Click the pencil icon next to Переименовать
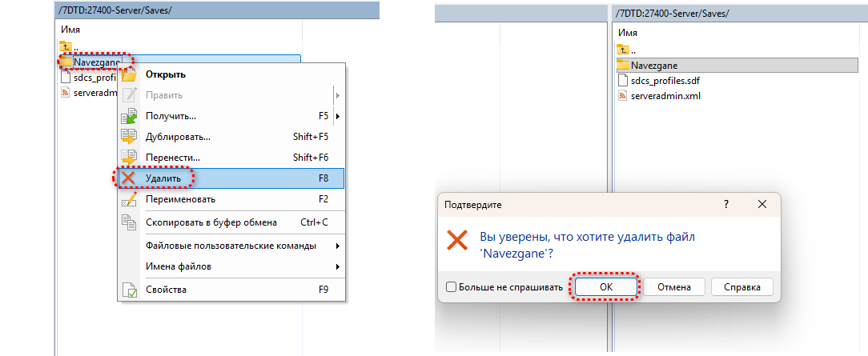 coord(128,199)
